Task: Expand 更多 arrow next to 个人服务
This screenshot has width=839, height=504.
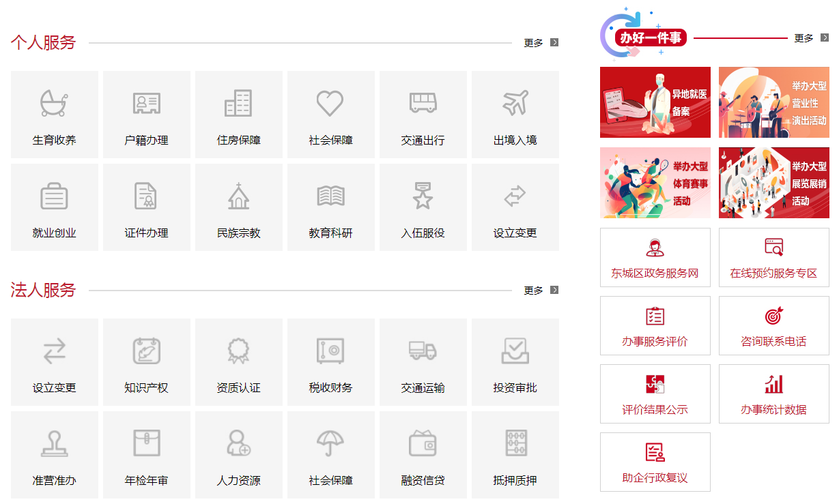Action: pos(554,42)
